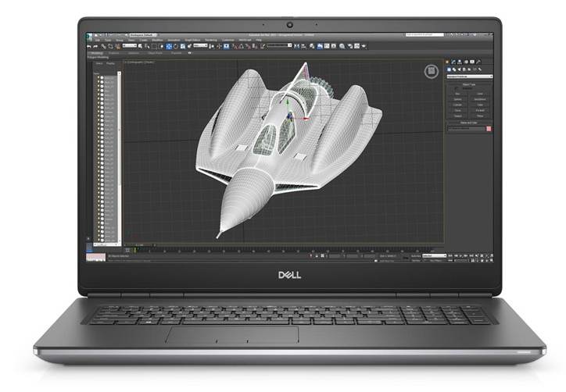
Task: Collapse the Object Type rollout
Action: pyautogui.click(x=469, y=85)
